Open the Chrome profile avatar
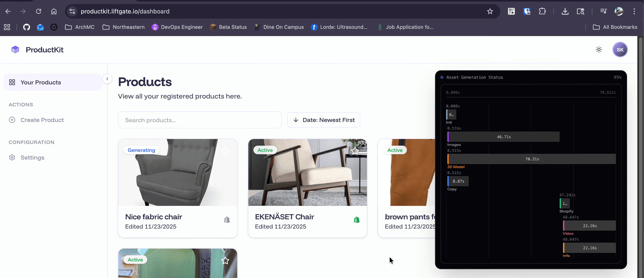Screen dimensions: 644x278 point(619,11)
